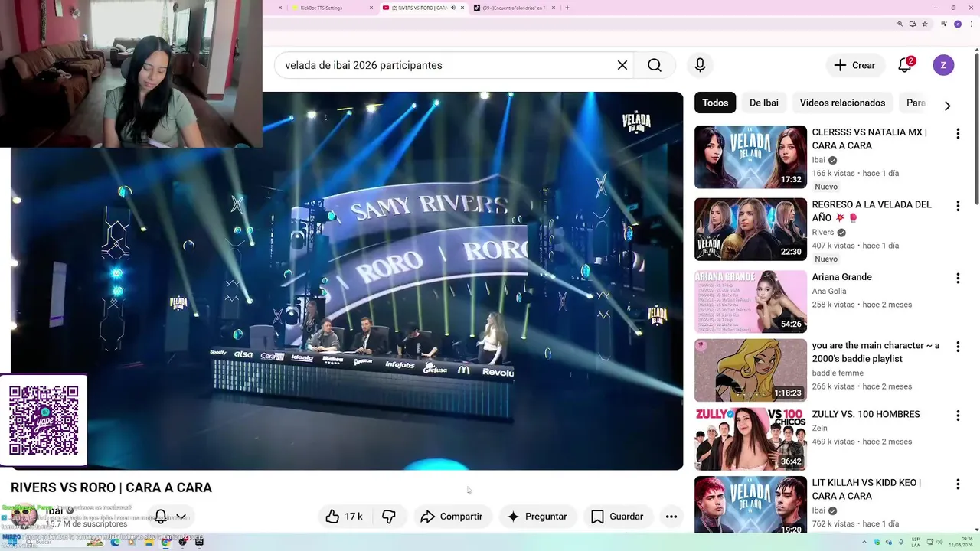The image size is (980, 551).
Task: Click the taskbar volume speaker icon
Action: click(939, 542)
